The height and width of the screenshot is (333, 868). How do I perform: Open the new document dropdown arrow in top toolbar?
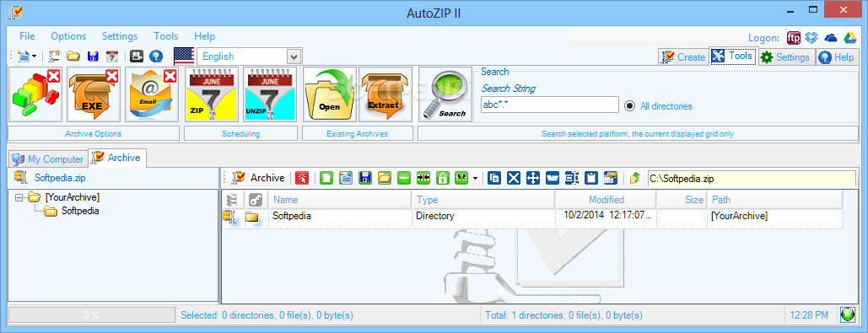[x=34, y=56]
